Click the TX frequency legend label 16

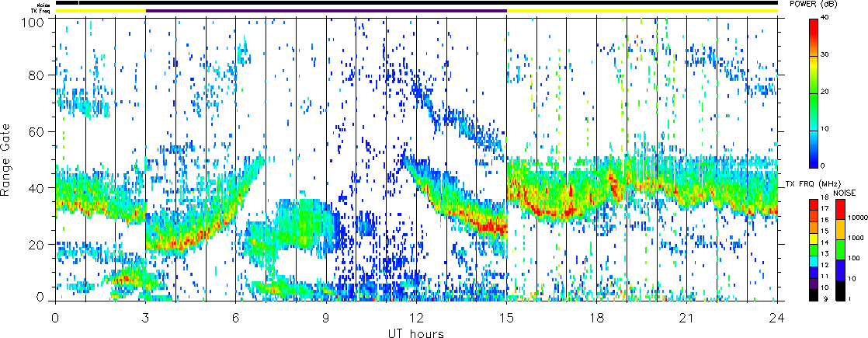click(x=825, y=220)
